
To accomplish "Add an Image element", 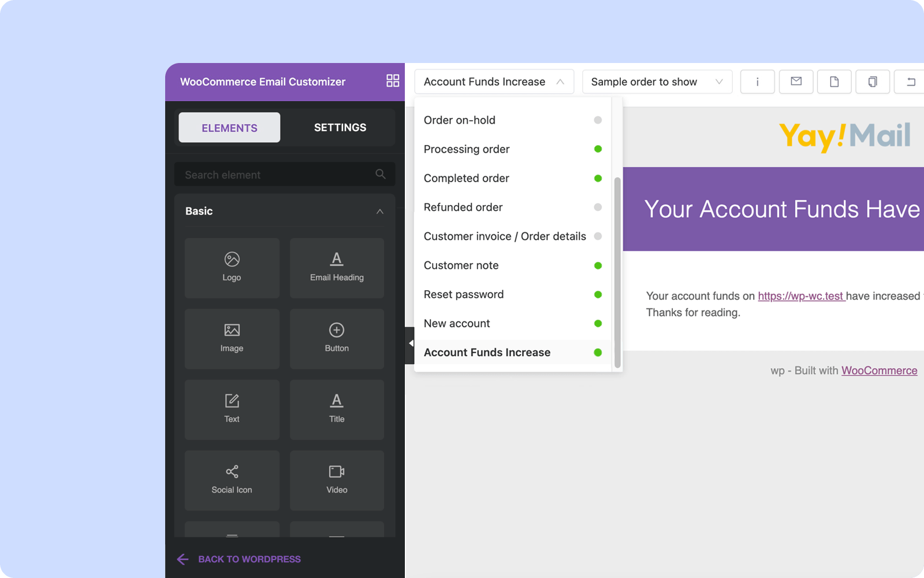I will (232, 339).
